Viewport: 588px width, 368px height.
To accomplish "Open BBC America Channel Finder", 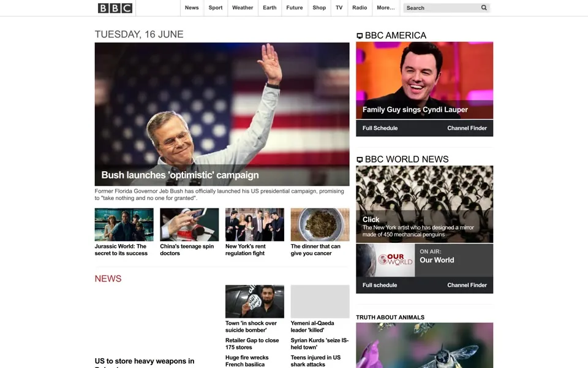I will (x=467, y=128).
